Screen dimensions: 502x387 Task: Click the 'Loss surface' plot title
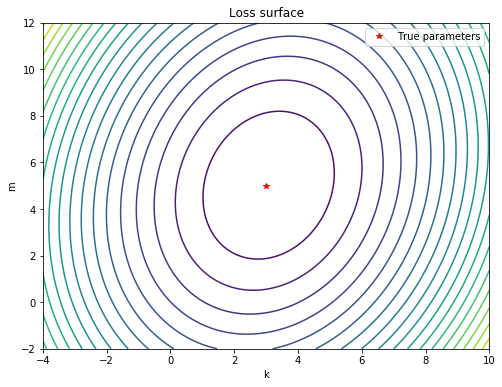pyautogui.click(x=266, y=13)
